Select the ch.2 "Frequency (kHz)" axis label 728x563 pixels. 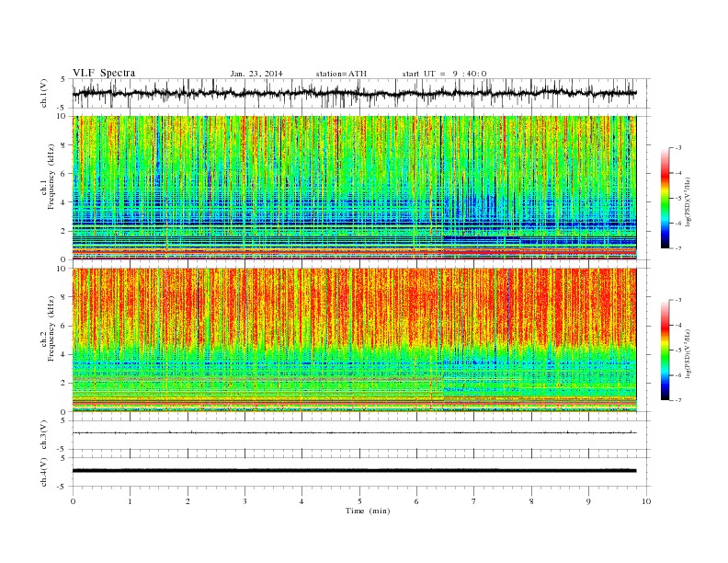51,328
